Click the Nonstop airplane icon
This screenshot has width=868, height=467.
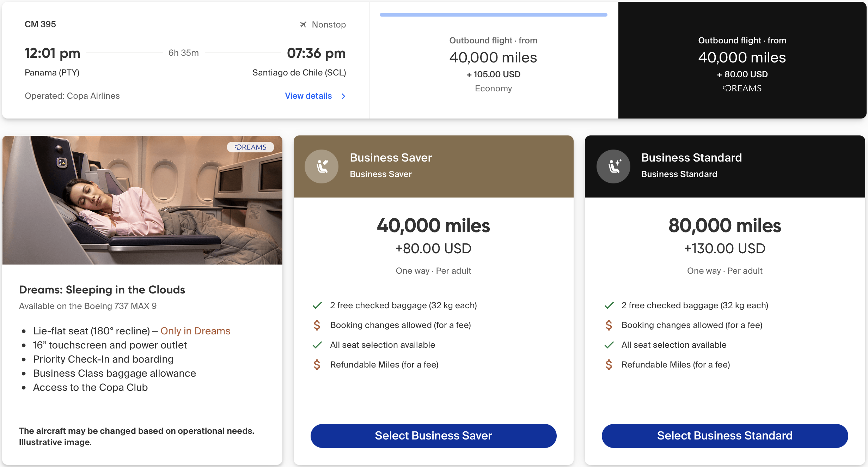[x=303, y=24]
